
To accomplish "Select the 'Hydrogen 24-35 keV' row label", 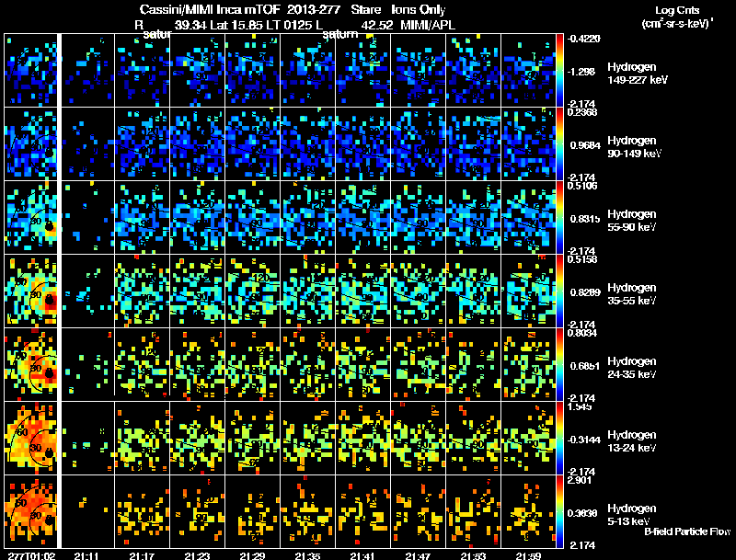I will coord(632,368).
